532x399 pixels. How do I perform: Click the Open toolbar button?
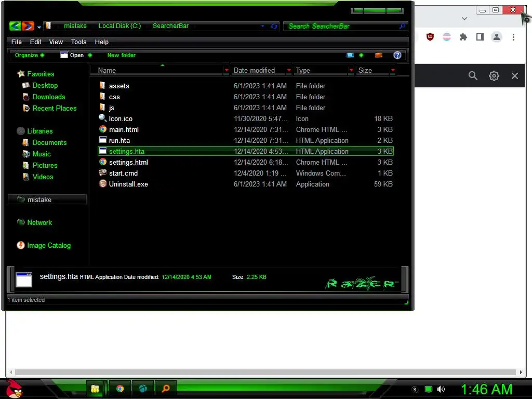pos(72,55)
